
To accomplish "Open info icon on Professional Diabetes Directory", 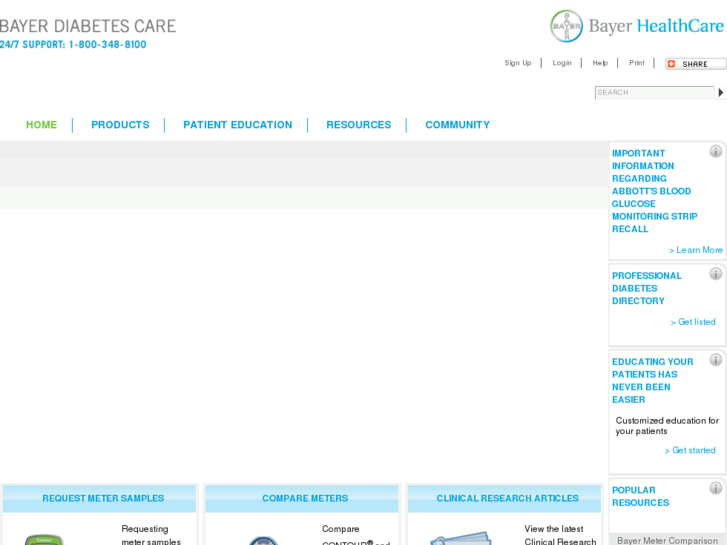I will (715, 274).
